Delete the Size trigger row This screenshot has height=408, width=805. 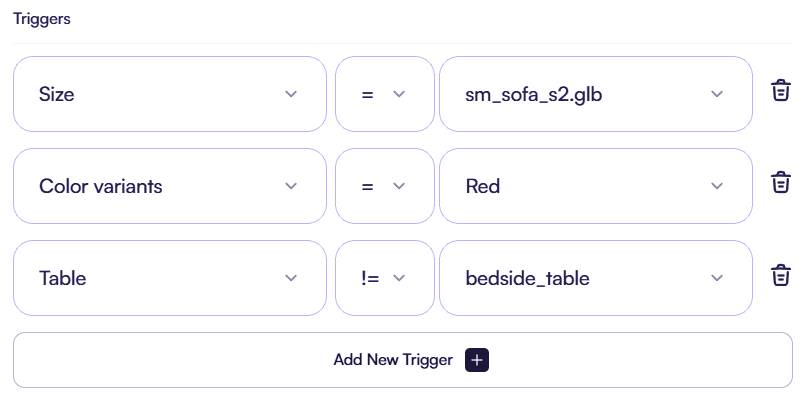pyautogui.click(x=781, y=91)
